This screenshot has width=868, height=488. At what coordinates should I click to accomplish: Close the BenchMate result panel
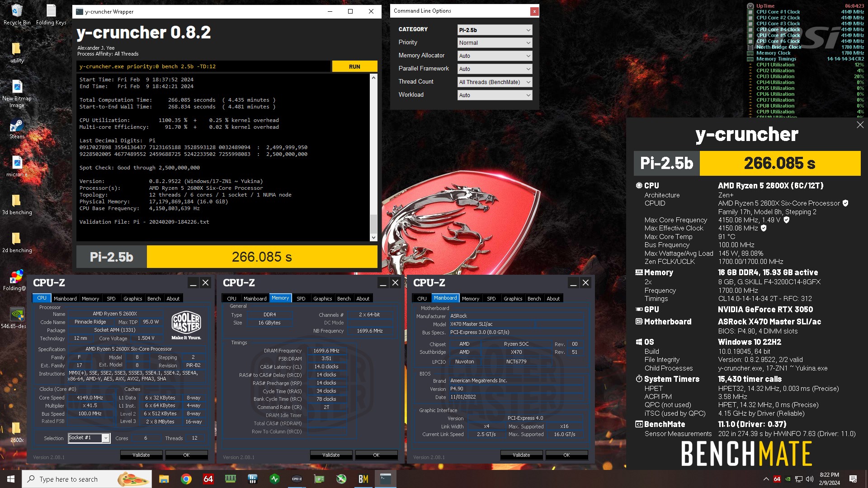(860, 125)
